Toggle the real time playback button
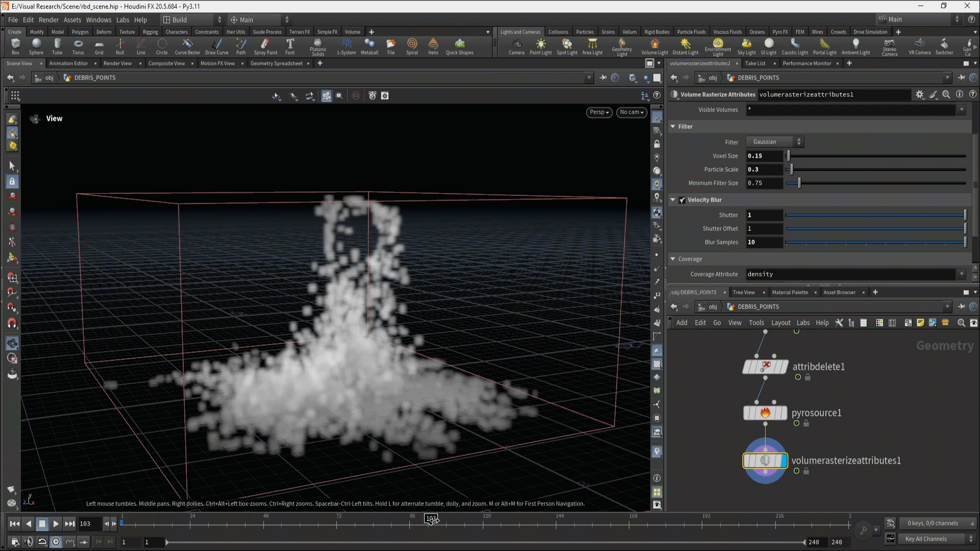This screenshot has width=980, height=551. (56, 542)
